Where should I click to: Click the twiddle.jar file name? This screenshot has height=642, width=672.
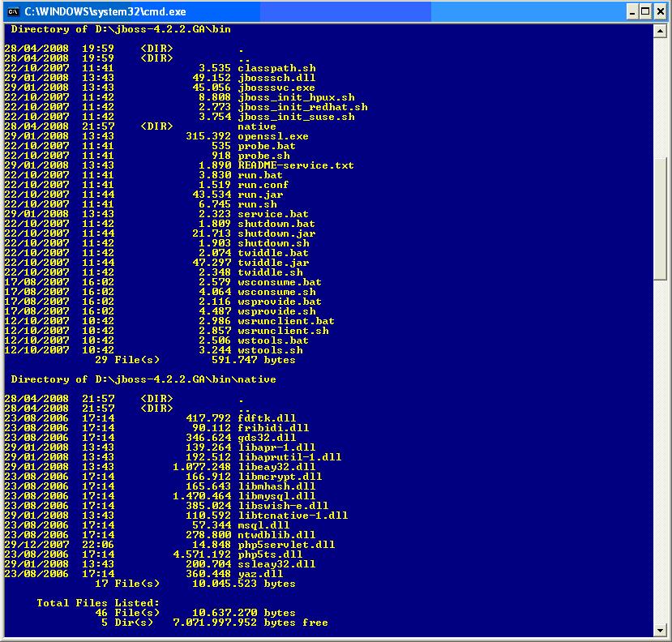click(x=273, y=263)
